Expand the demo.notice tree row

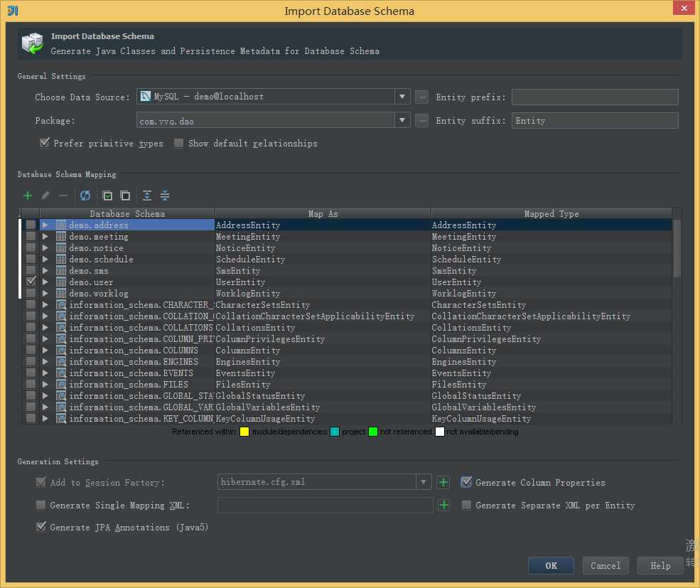coord(45,247)
